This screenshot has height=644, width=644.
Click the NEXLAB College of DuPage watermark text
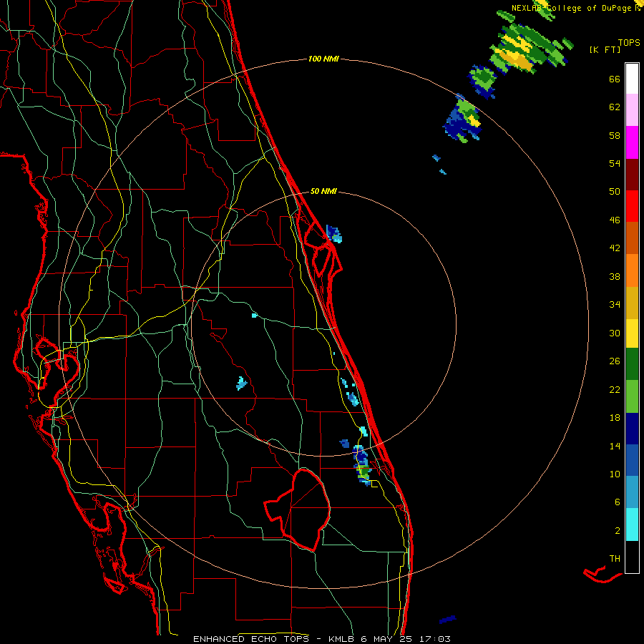tap(575, 8)
